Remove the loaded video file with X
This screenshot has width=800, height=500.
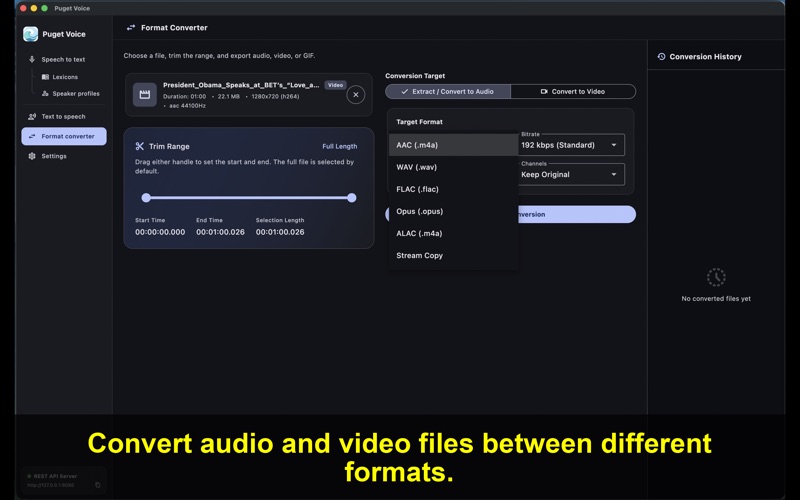[x=356, y=95]
